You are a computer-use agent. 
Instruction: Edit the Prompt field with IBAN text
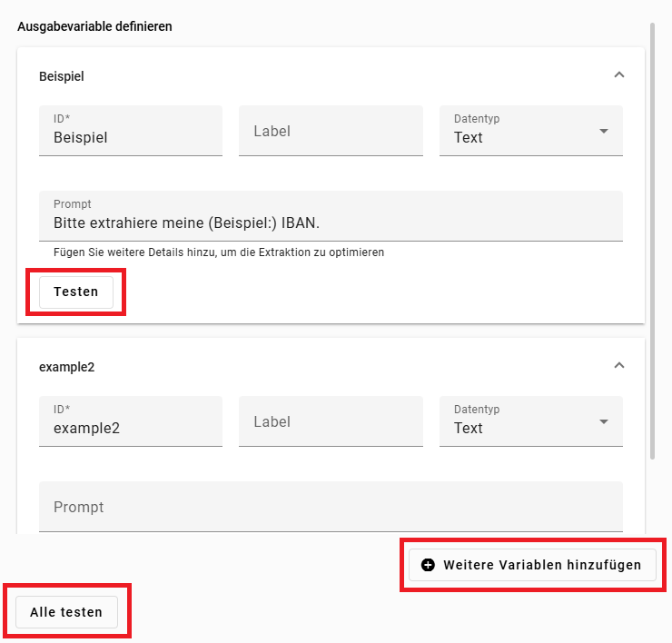[331, 216]
